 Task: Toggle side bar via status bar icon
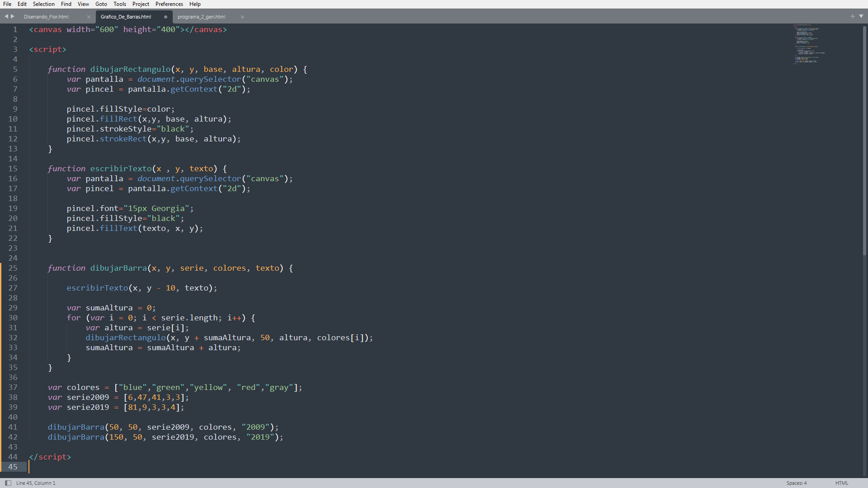(8, 483)
